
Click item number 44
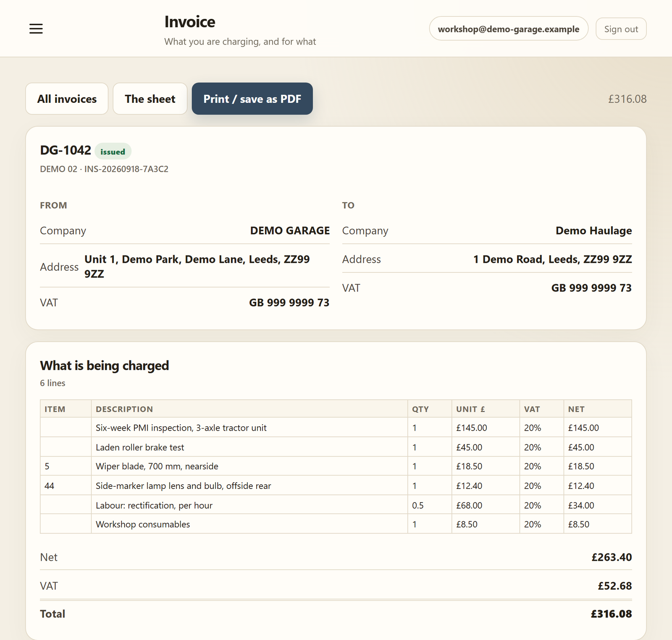[x=49, y=486]
